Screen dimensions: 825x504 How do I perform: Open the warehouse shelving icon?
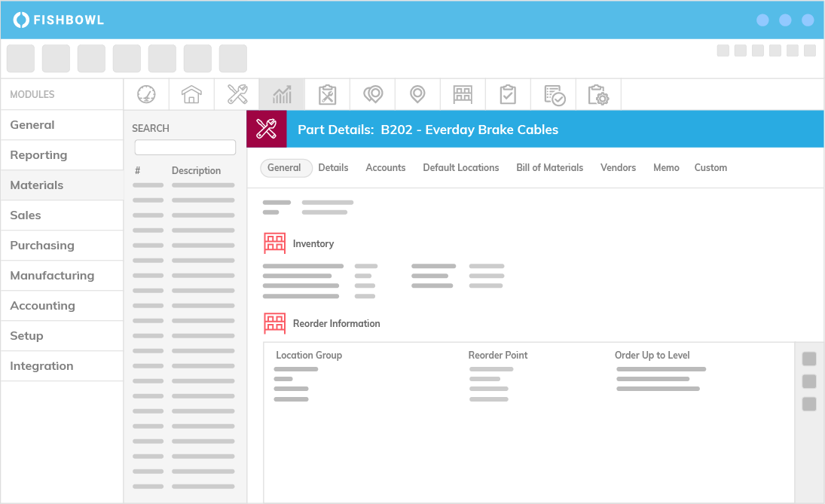pos(463,94)
